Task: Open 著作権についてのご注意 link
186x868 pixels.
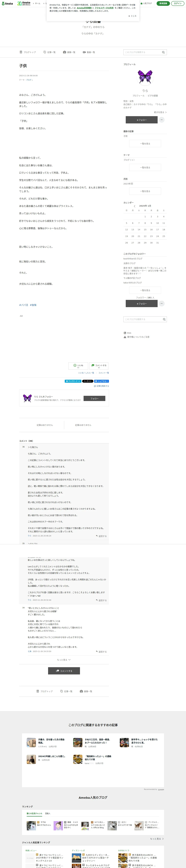Action: tap(137, 337)
